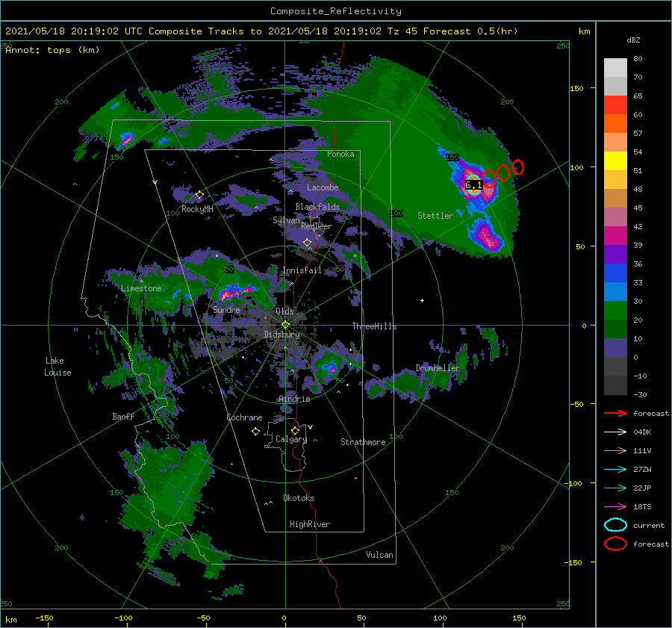Click the Limestone label
Image resolution: width=672 pixels, height=628 pixels.
141,288
